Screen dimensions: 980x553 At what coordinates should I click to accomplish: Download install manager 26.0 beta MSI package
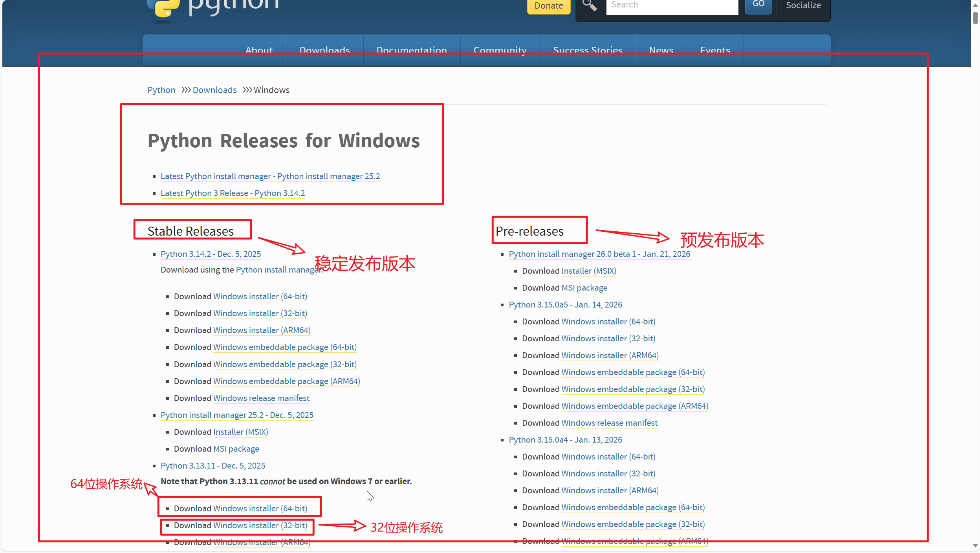[584, 288]
